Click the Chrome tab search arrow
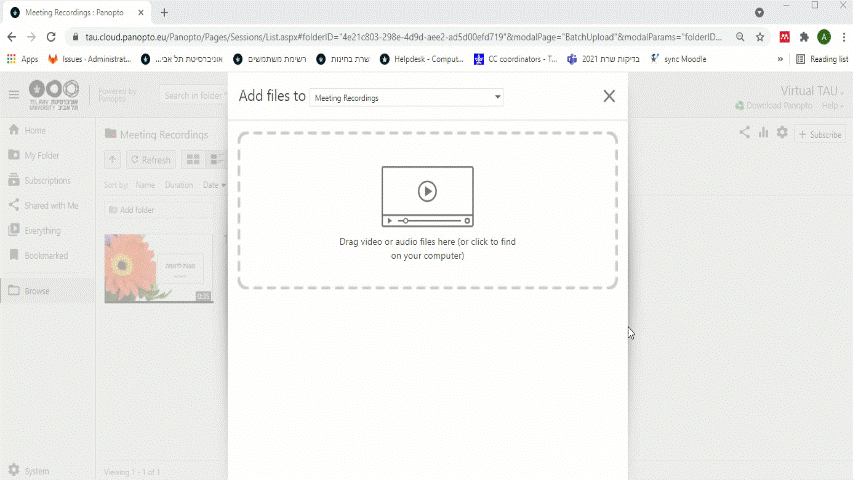This screenshot has width=853, height=480. pos(759,13)
